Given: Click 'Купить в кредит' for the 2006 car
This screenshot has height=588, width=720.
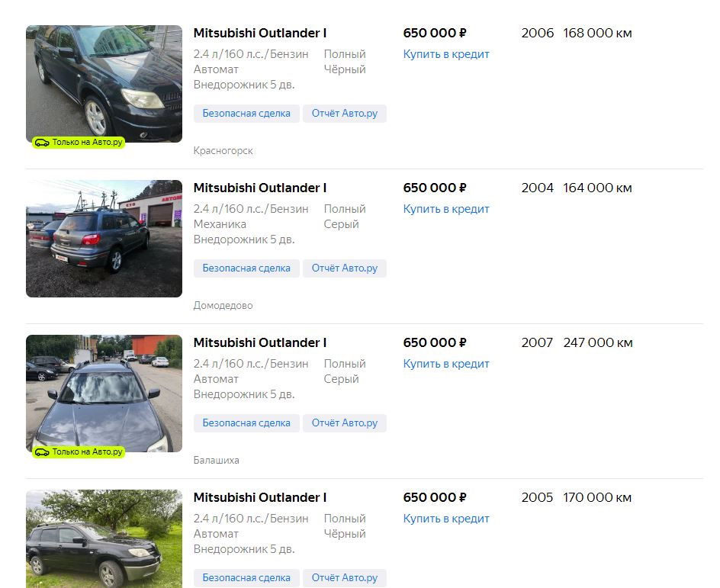Looking at the screenshot, I should pyautogui.click(x=446, y=54).
